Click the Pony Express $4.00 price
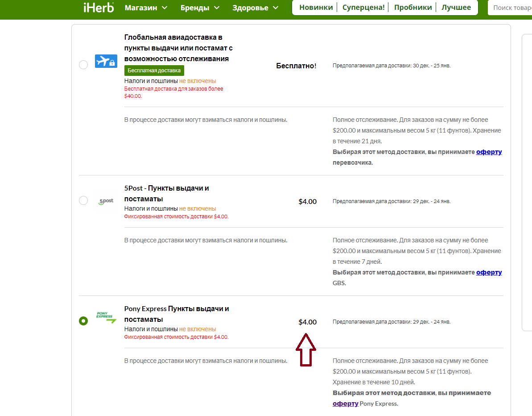 click(307, 322)
